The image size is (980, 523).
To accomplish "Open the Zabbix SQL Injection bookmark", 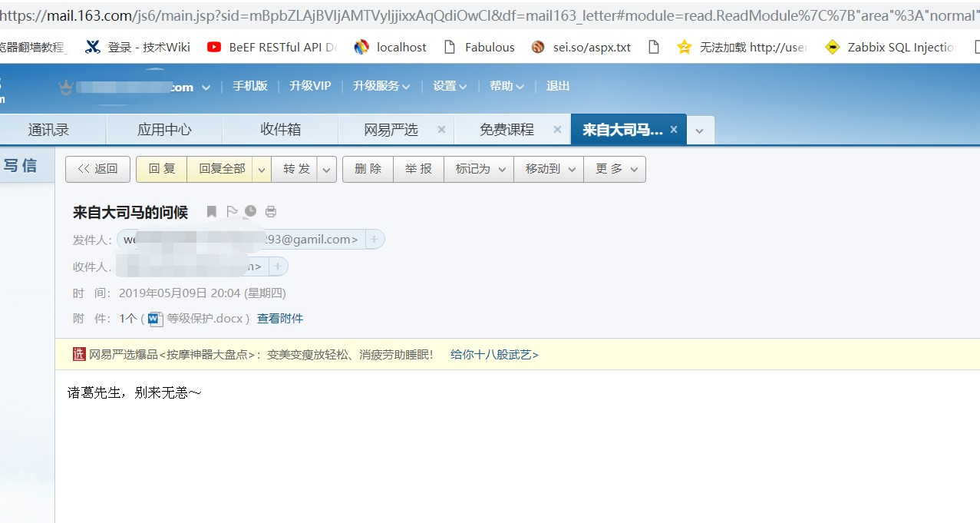I will [891, 48].
